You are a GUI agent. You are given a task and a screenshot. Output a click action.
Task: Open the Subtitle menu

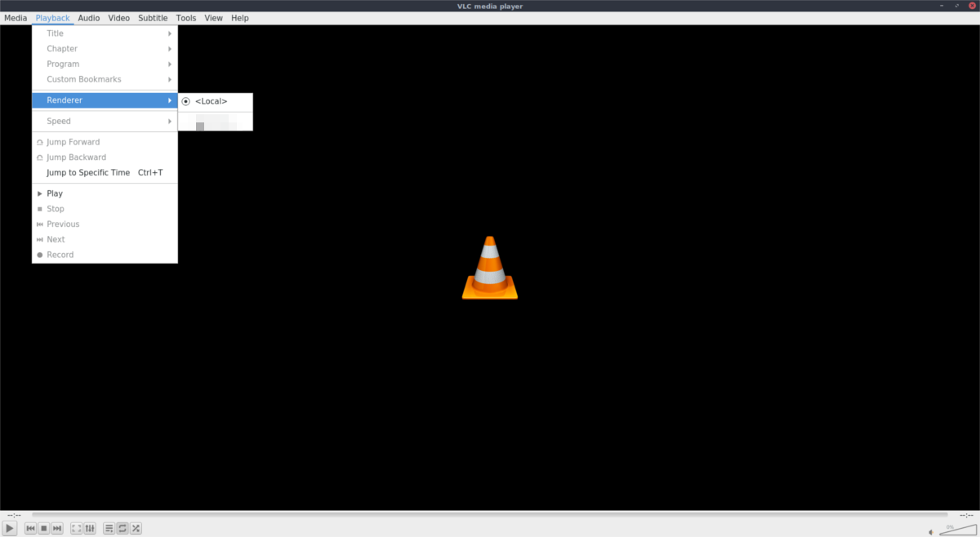point(153,18)
